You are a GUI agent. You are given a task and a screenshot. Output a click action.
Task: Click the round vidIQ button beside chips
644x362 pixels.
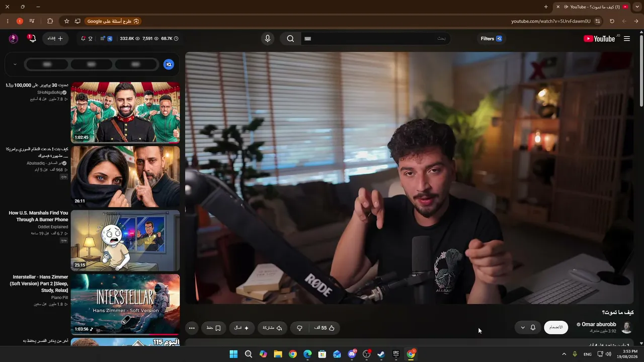click(x=169, y=64)
